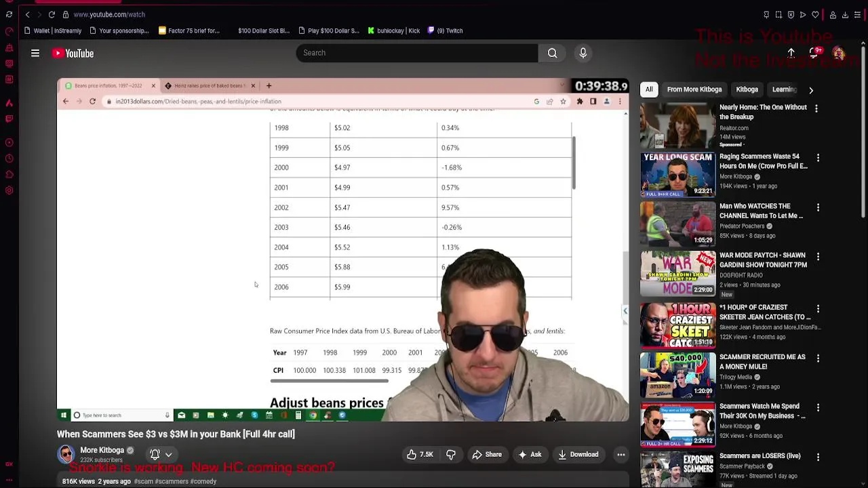Like the video with 7.5K likes

click(420, 455)
